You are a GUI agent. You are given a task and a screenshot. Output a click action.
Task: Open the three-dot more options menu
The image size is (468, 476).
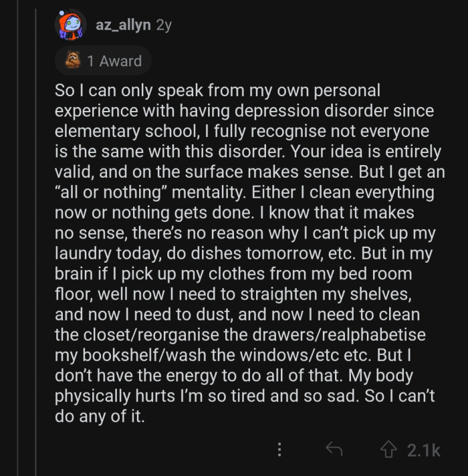click(281, 450)
